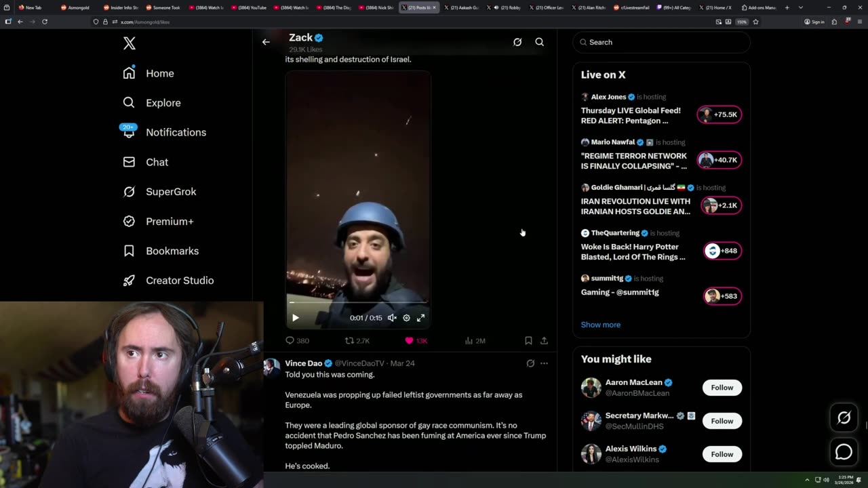Open video settings gear
Image resolution: width=868 pixels, height=488 pixels.
pyautogui.click(x=406, y=318)
